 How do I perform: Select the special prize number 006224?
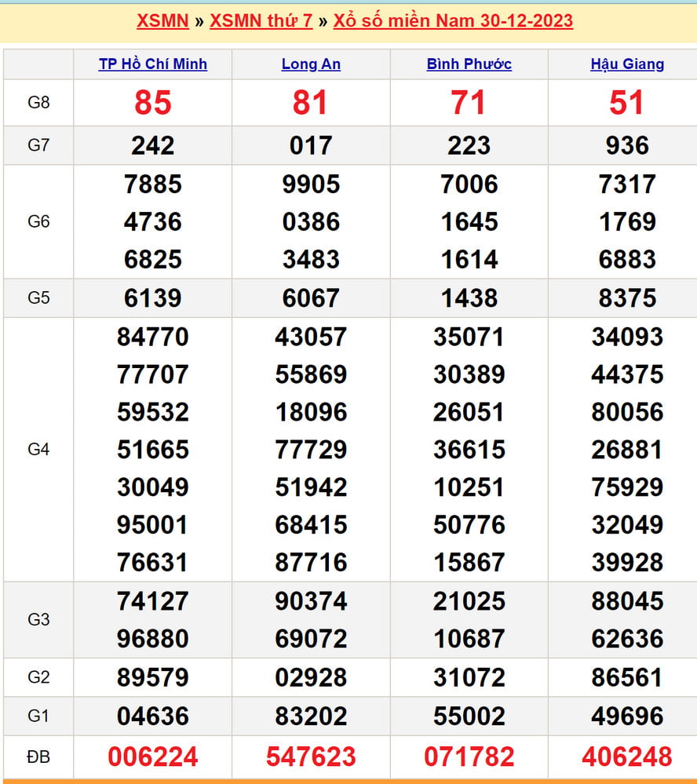click(x=153, y=757)
